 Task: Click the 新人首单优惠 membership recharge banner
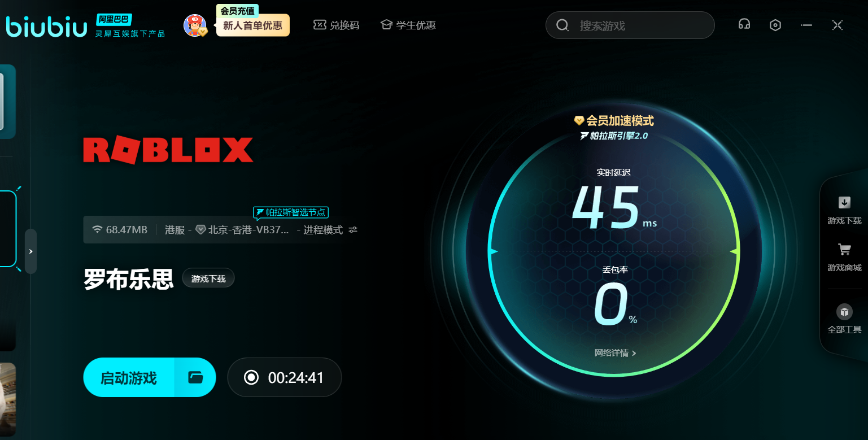click(x=252, y=25)
